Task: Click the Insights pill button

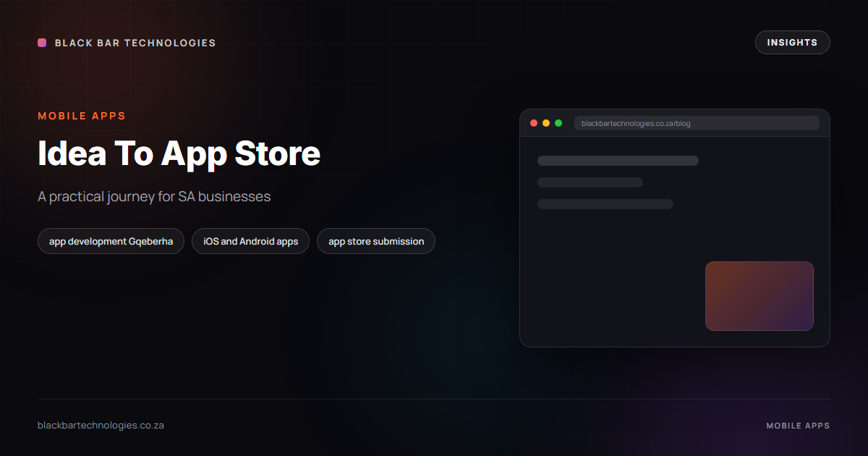Action: 792,43
